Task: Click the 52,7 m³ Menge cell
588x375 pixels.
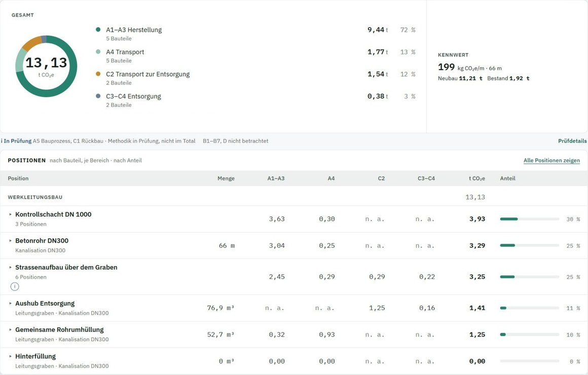Action: point(220,334)
